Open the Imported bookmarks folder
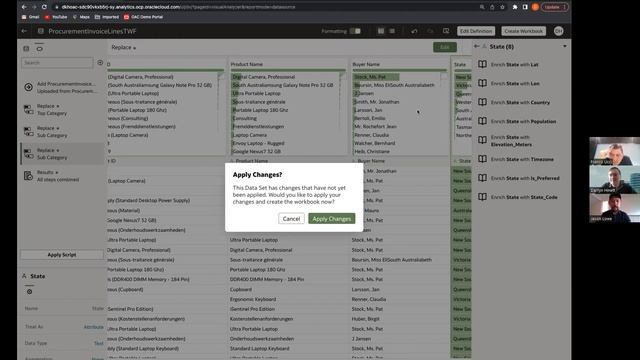Viewport: 640px width, 360px height. tap(107, 17)
